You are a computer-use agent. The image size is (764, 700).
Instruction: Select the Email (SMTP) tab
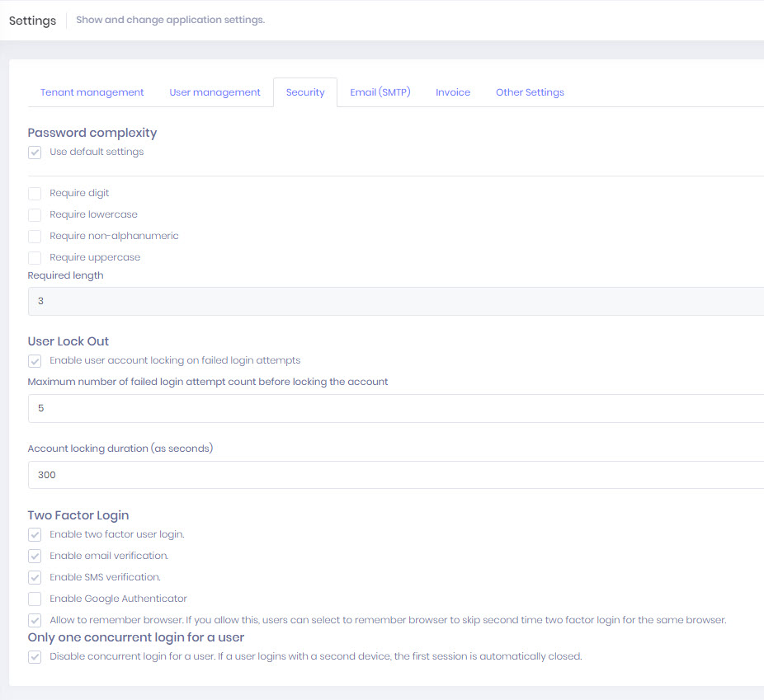[x=380, y=92]
